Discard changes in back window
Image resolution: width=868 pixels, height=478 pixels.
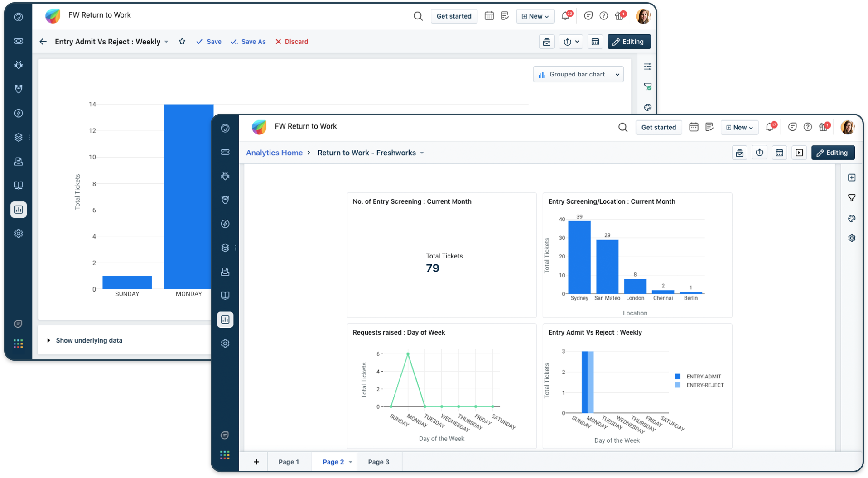pyautogui.click(x=292, y=42)
